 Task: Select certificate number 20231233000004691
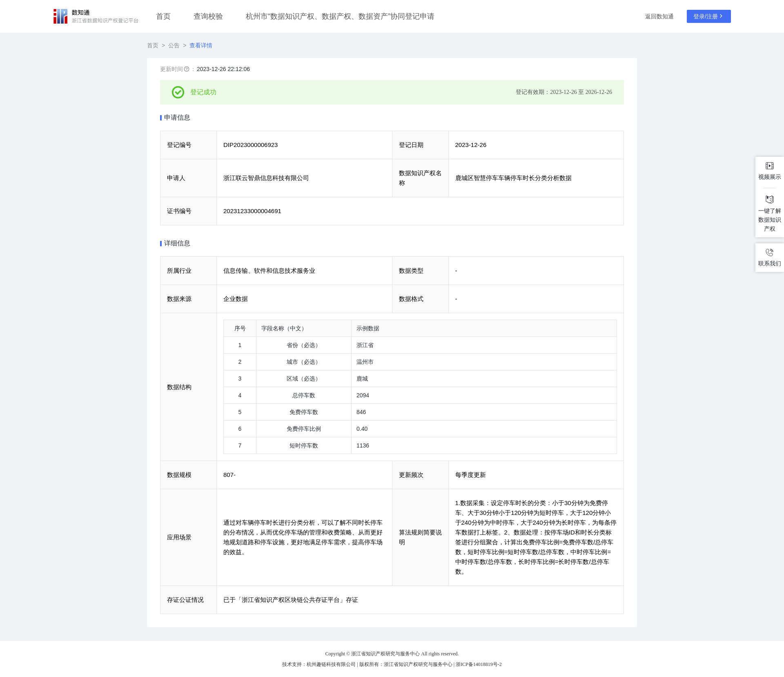click(252, 211)
